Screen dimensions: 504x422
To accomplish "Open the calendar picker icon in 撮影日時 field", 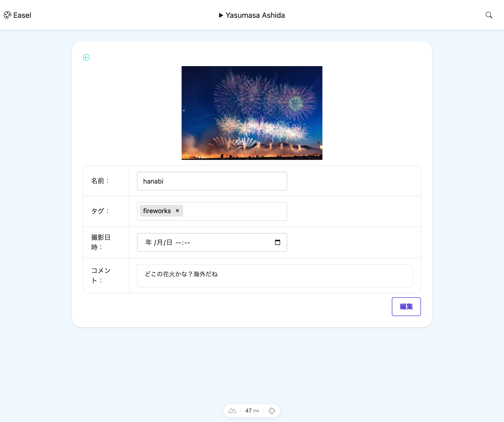I will (277, 242).
